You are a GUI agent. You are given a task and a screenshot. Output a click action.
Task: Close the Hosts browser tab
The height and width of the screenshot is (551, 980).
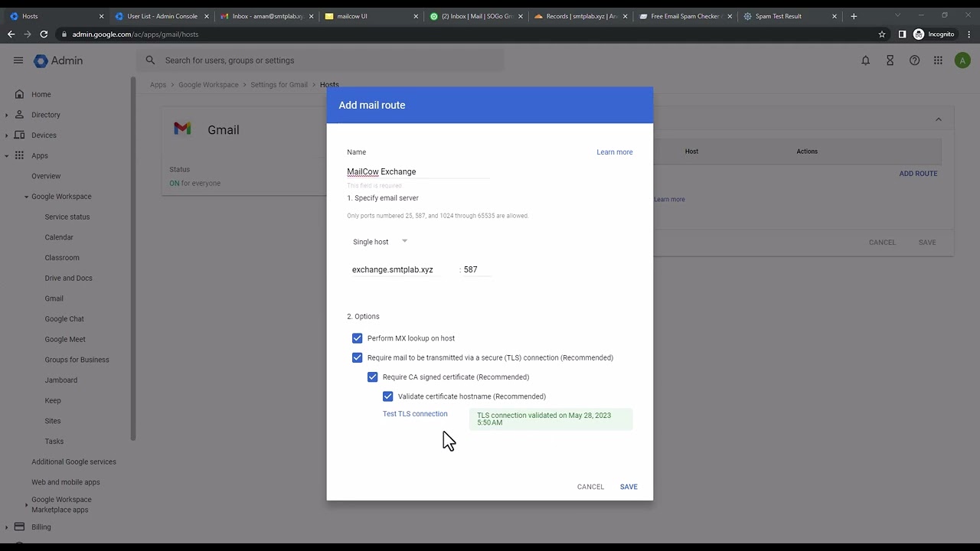(x=102, y=16)
